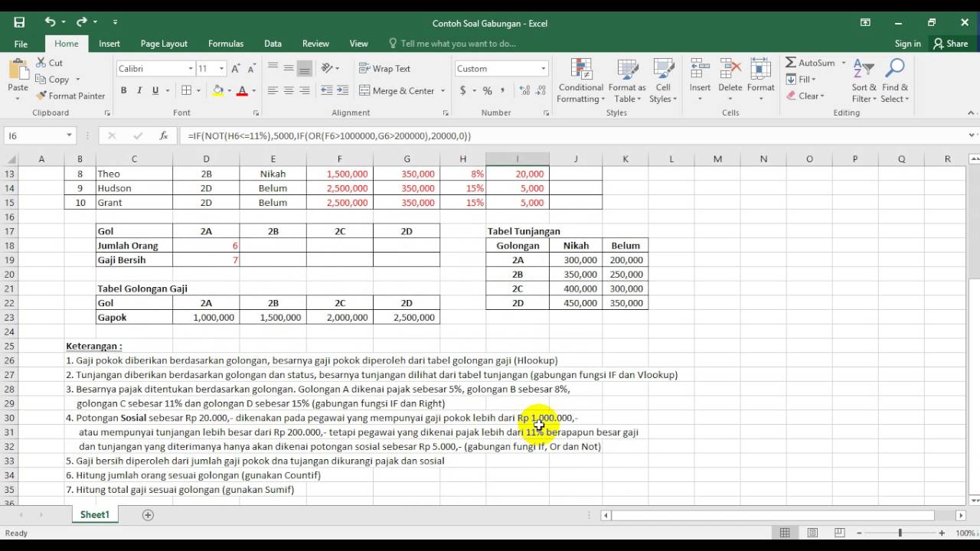Click Insert cells icon
The image size is (980, 551).
(700, 70)
